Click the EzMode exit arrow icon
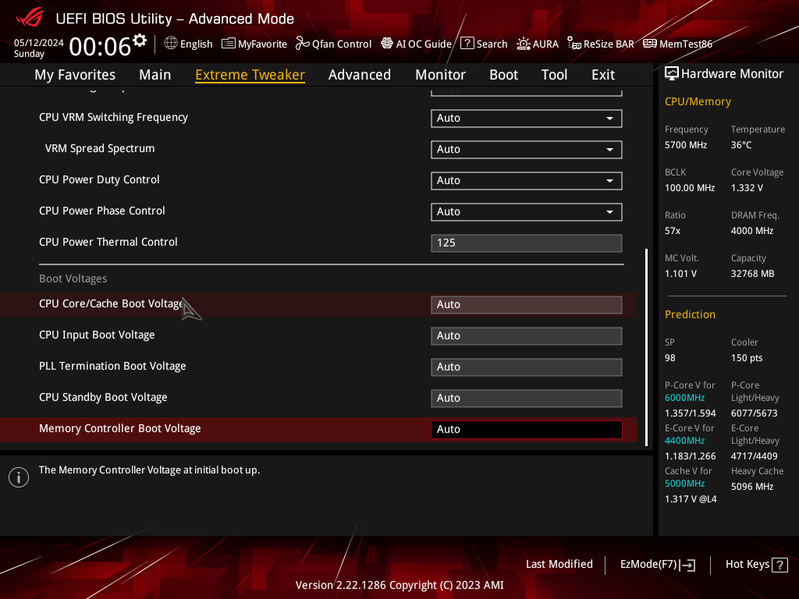799x599 pixels. click(x=687, y=565)
